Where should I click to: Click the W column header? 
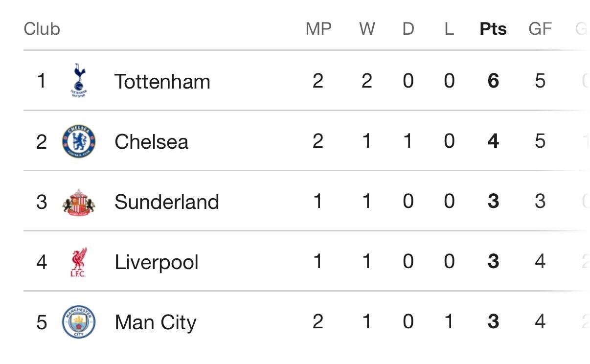click(x=367, y=29)
